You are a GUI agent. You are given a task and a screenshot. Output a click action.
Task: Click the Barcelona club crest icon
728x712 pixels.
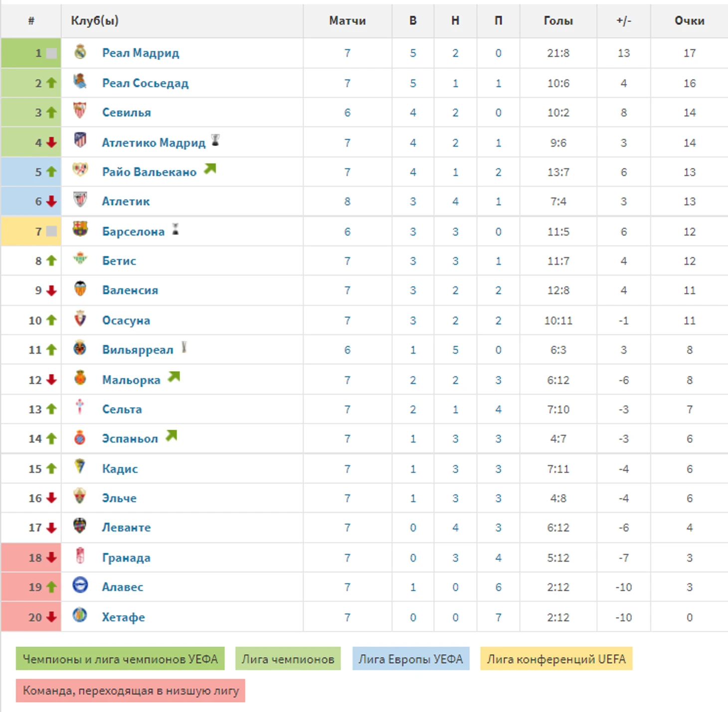pyautogui.click(x=80, y=230)
